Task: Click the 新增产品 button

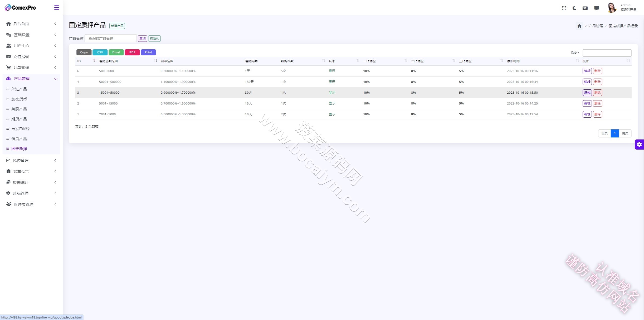Action: (x=117, y=26)
